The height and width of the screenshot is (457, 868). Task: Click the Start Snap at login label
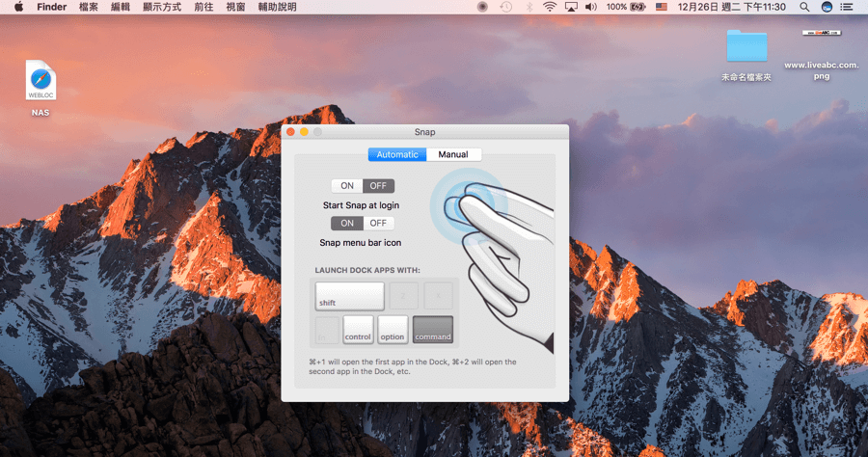tap(361, 205)
